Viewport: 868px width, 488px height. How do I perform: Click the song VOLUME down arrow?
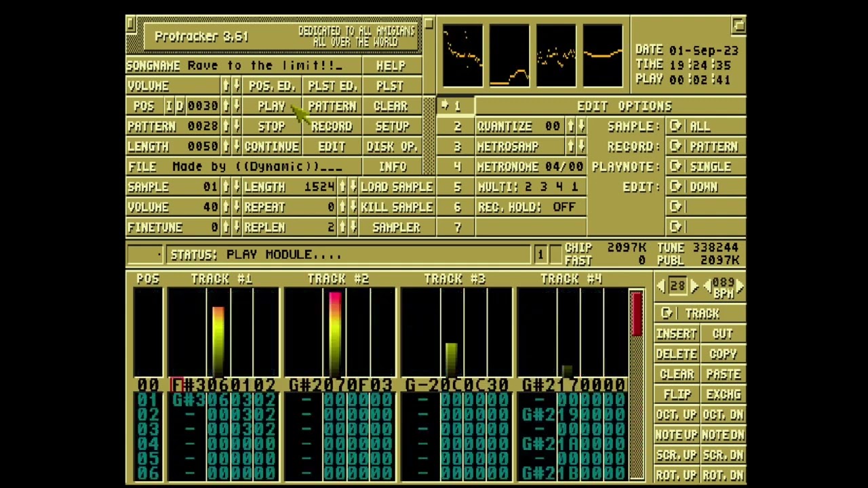pyautogui.click(x=236, y=86)
